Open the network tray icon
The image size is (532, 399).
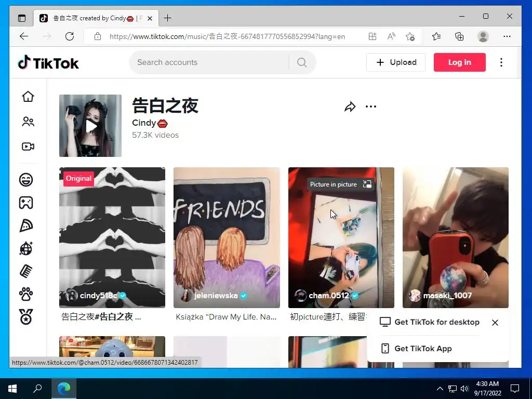(x=453, y=389)
